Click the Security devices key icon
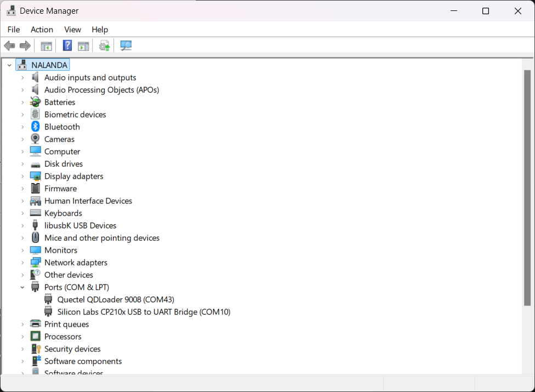 pos(35,349)
